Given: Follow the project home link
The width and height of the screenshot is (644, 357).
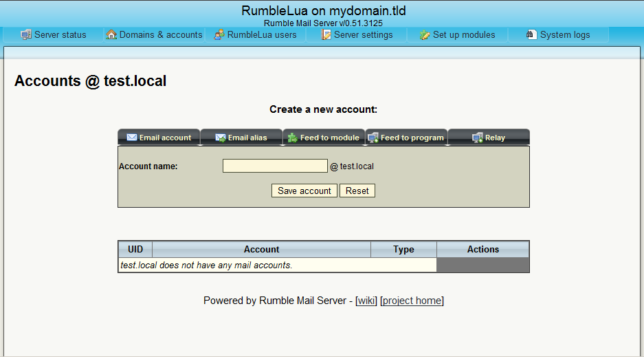Looking at the screenshot, I should pyautogui.click(x=412, y=301).
